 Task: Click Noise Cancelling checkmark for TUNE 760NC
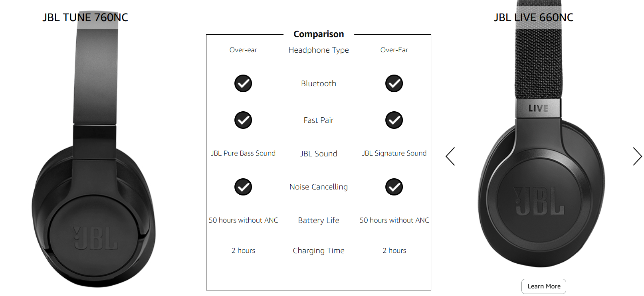(243, 187)
